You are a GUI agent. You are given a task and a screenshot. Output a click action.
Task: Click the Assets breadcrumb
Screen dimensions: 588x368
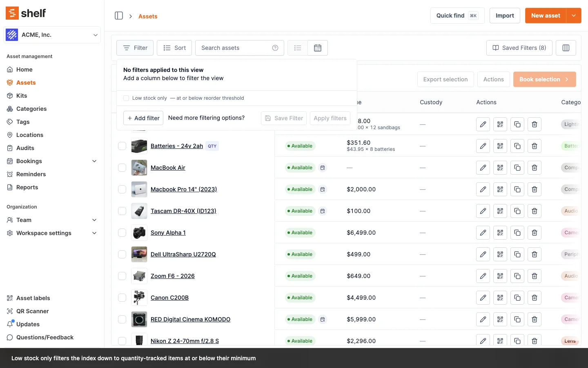pos(148,16)
